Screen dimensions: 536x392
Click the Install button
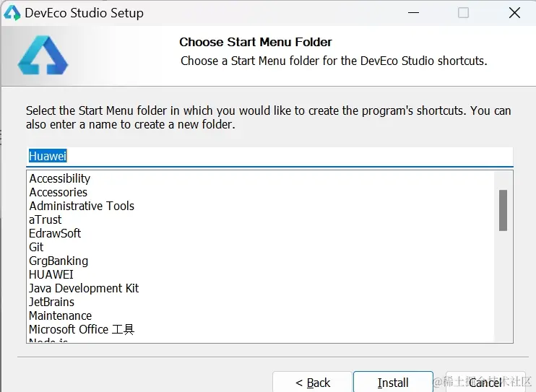(392, 383)
